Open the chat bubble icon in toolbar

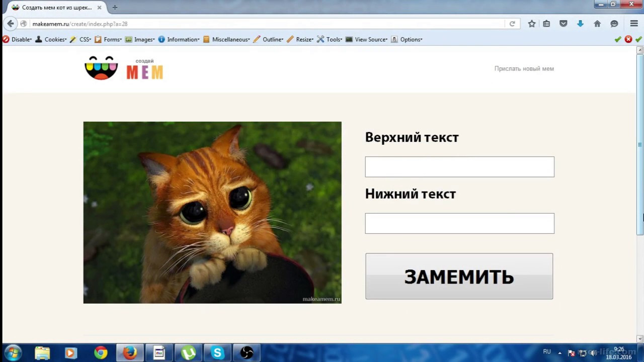click(x=614, y=24)
